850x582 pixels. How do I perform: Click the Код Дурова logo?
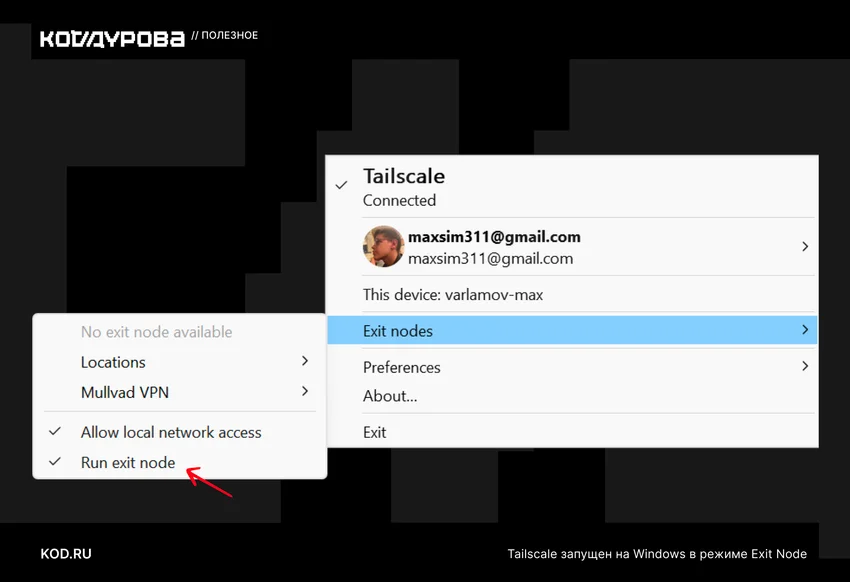click(x=112, y=39)
